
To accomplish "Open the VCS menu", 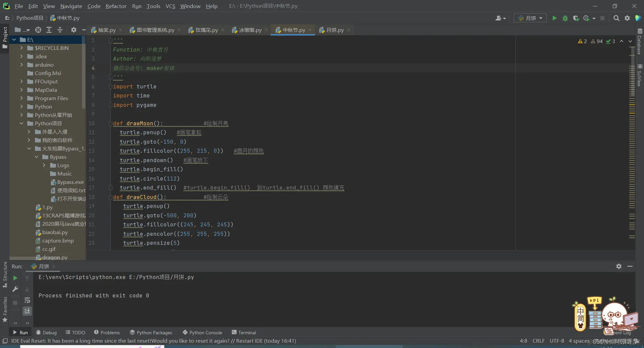I will [x=170, y=6].
